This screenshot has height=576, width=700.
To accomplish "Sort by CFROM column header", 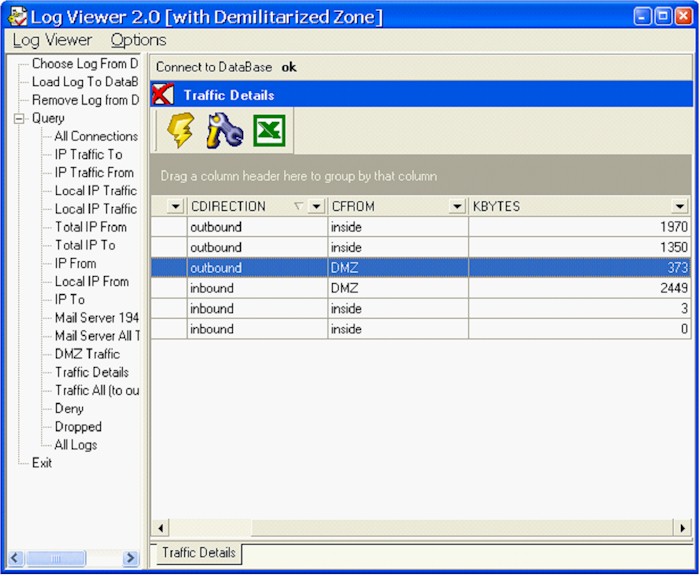I will click(x=353, y=206).
